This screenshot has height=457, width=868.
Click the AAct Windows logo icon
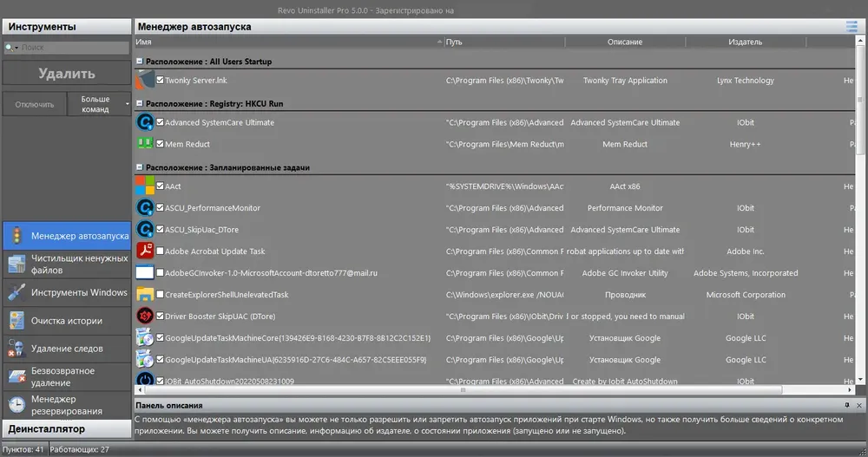tap(145, 186)
